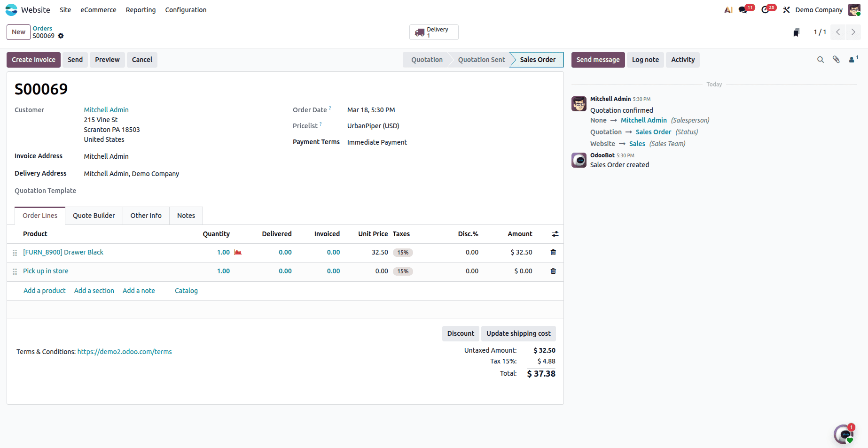The height and width of the screenshot is (448, 868).
Task: Open the followers list
Action: pos(852,60)
